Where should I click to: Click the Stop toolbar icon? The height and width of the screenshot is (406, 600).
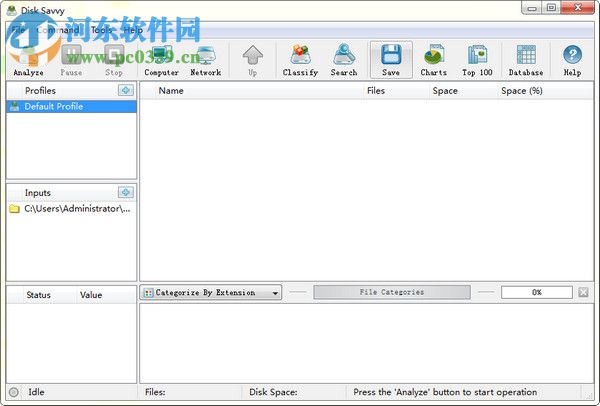click(x=114, y=60)
